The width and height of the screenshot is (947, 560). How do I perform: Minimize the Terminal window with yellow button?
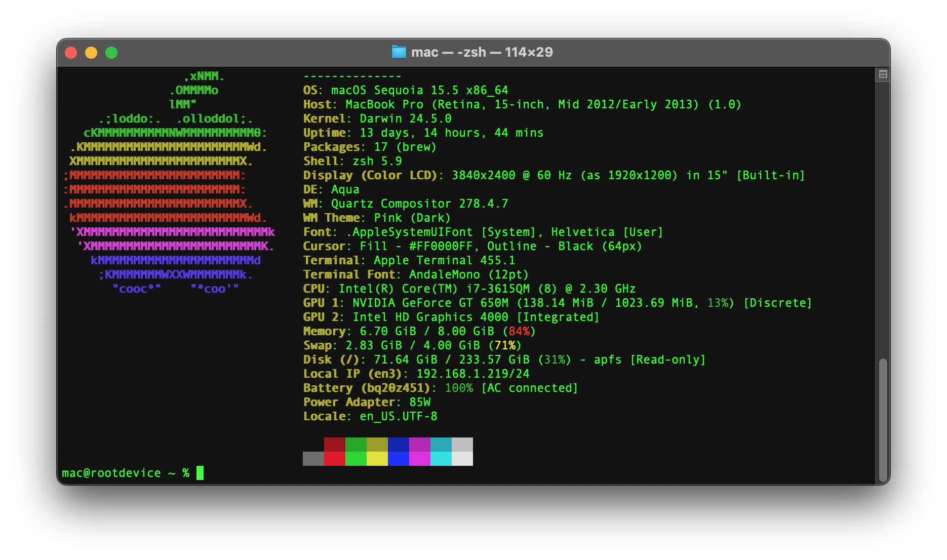(x=91, y=53)
